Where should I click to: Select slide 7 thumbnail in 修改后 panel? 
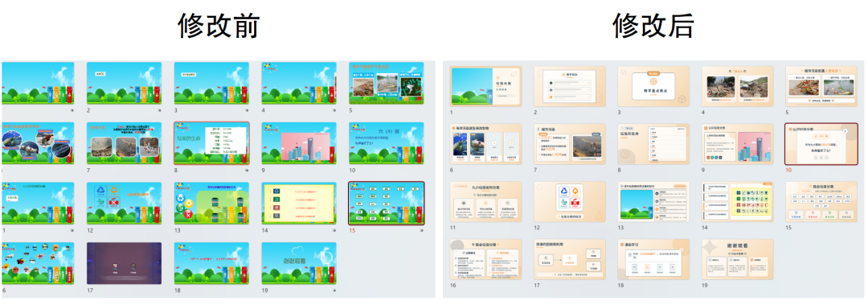point(570,143)
